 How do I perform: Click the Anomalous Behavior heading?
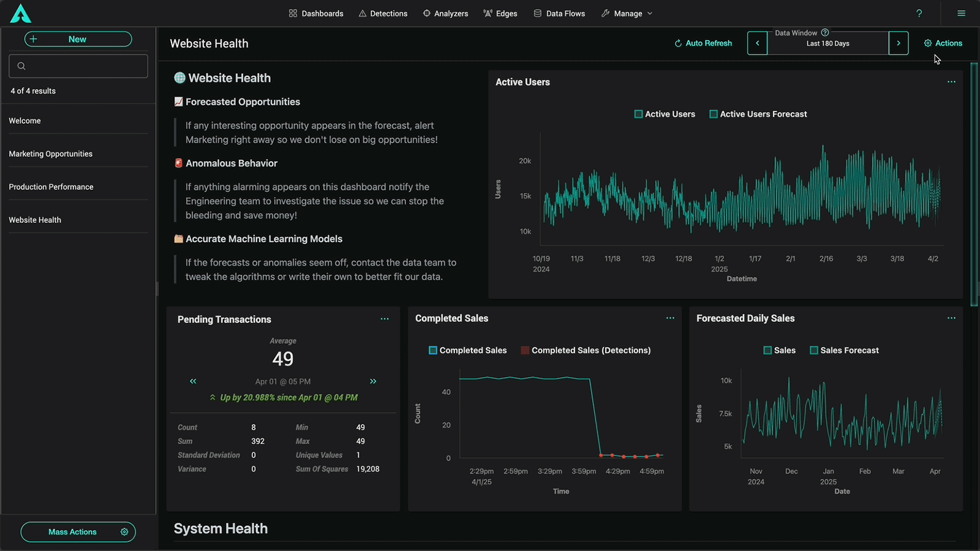coord(232,163)
